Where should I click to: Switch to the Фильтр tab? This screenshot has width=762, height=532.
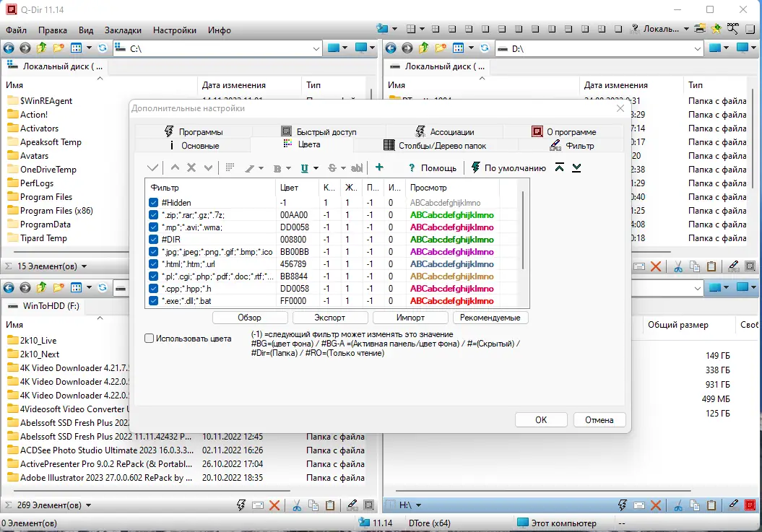click(x=571, y=145)
